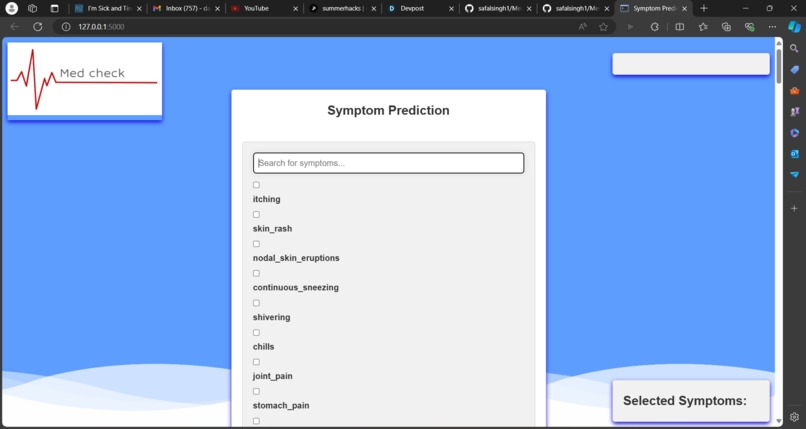Click the itching symptom label
The height and width of the screenshot is (429, 806).
[x=266, y=199]
